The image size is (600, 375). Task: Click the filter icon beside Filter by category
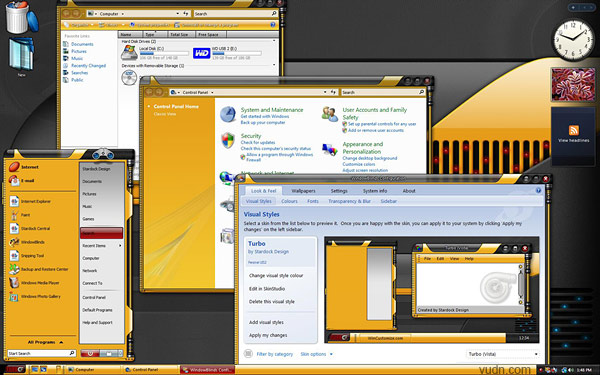point(248,354)
